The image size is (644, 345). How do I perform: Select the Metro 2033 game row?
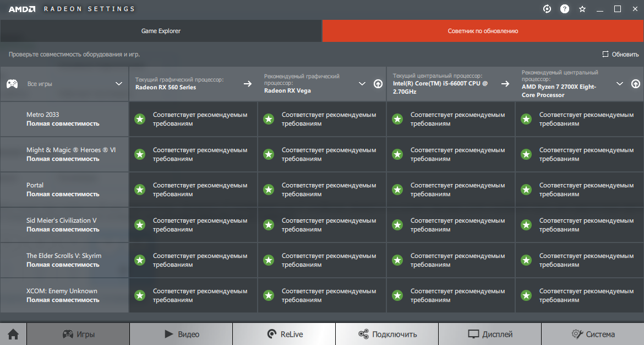tap(64, 119)
